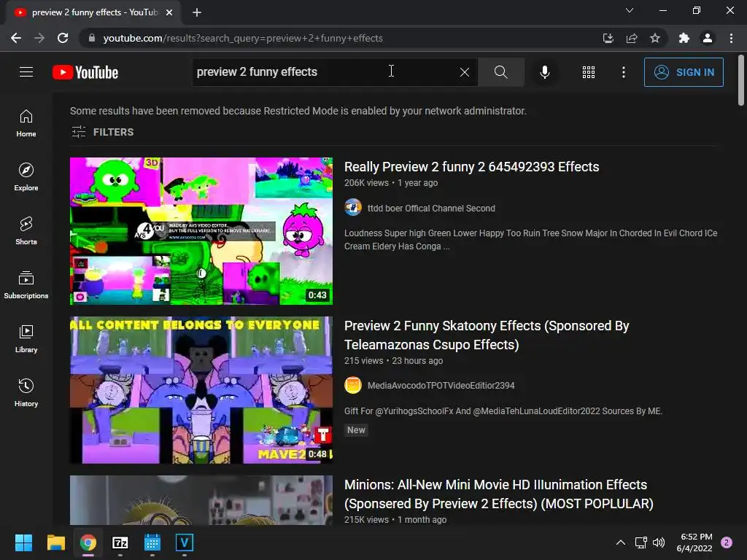The width and height of the screenshot is (747, 560).
Task: Open File Explorer from the taskbar
Action: pos(55,542)
